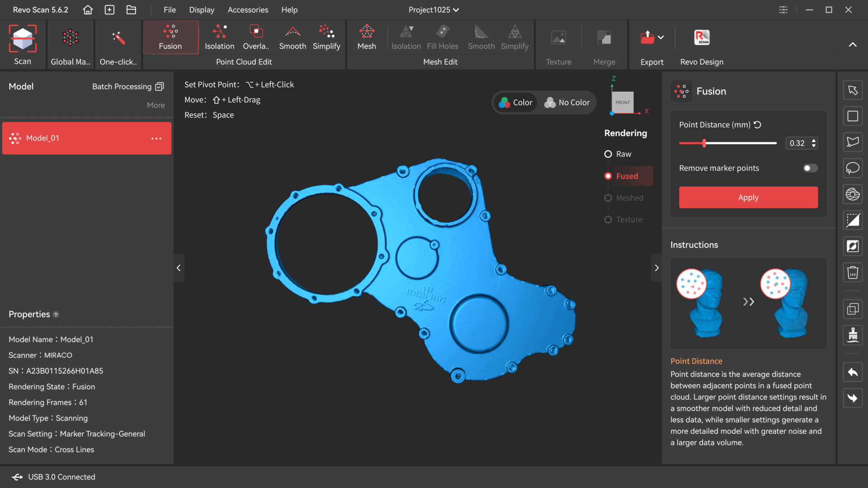Select Fused rendering radio button
The image size is (868, 488).
pyautogui.click(x=608, y=176)
